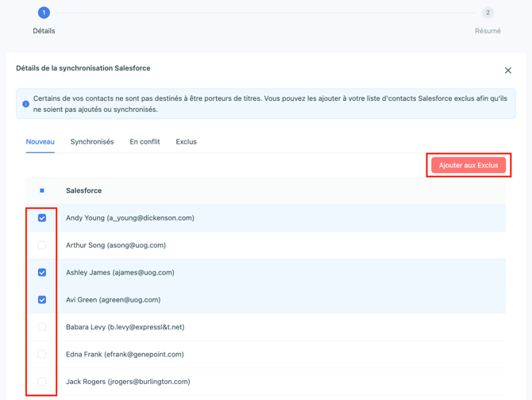This screenshot has width=532, height=400.
Task: Check the Arthur Song checkbox
Action: (x=42, y=245)
